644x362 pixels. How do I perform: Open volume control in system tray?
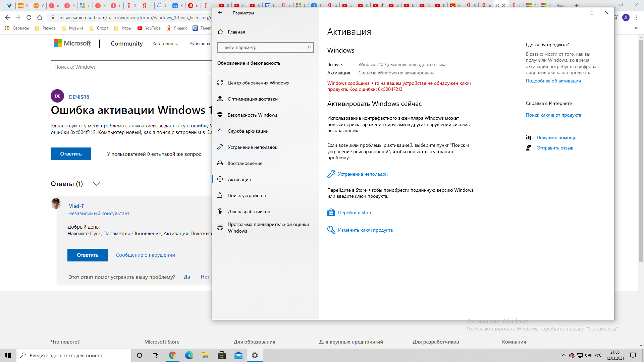click(x=588, y=355)
